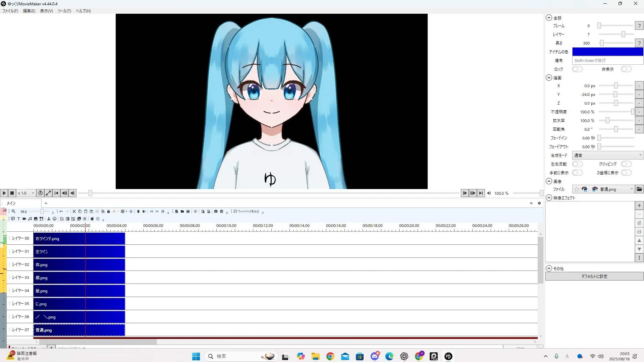Add a text item with the T icon
Viewport: 644px width, 362px height.
click(19, 219)
